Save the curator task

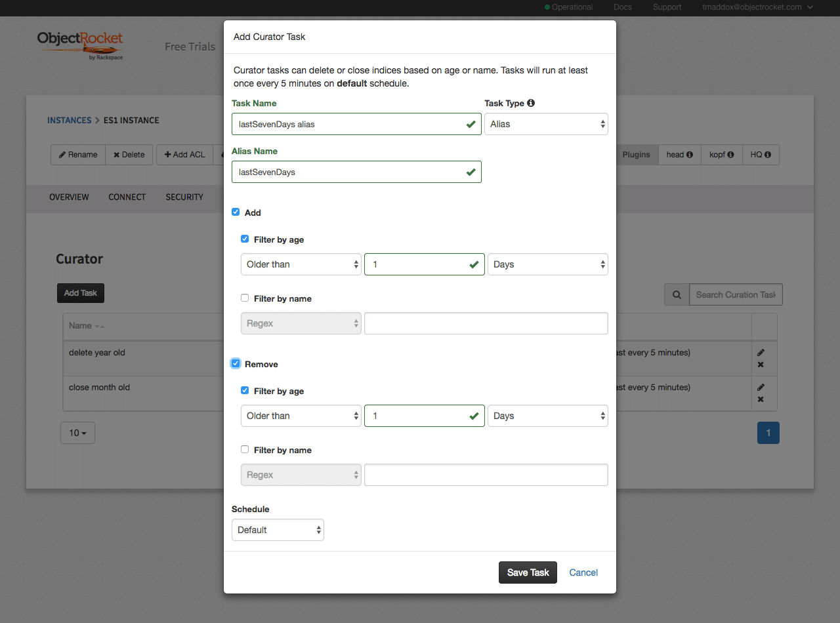[x=528, y=572]
